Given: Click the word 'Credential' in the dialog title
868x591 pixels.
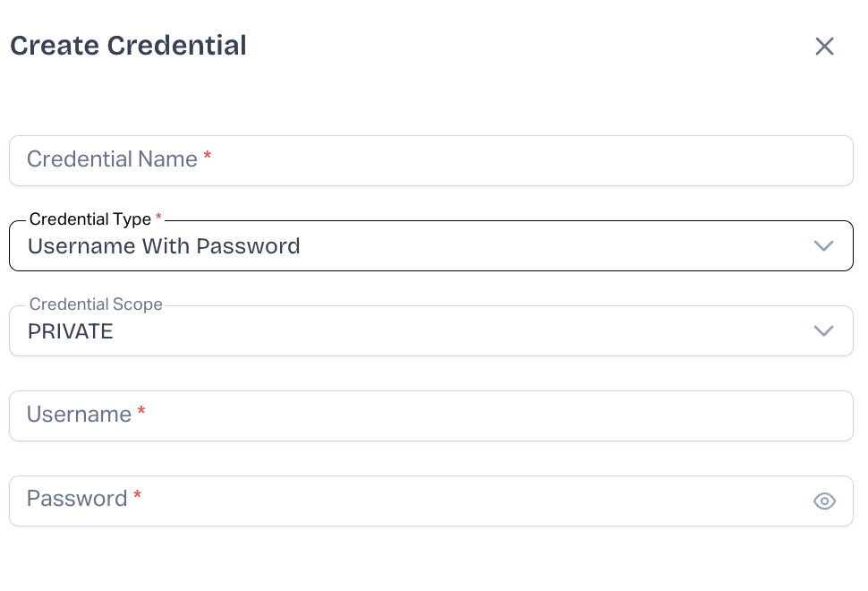Looking at the screenshot, I should pyautogui.click(x=176, y=46).
